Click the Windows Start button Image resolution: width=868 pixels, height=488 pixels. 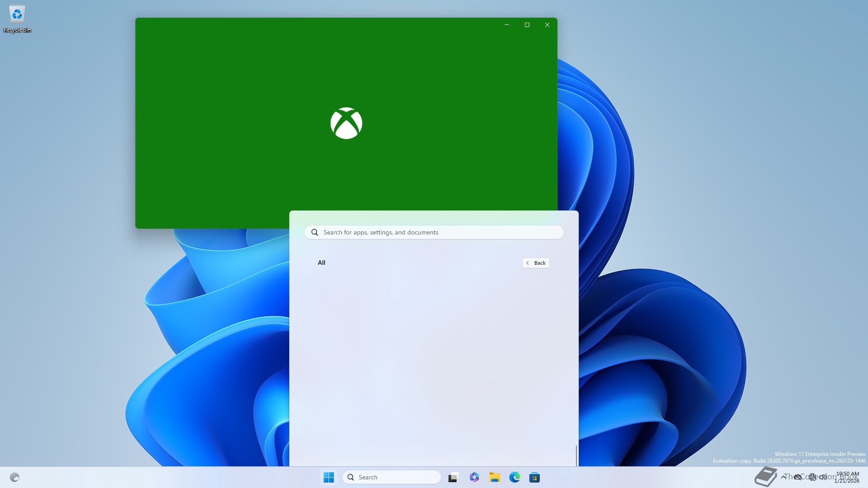[x=329, y=477]
